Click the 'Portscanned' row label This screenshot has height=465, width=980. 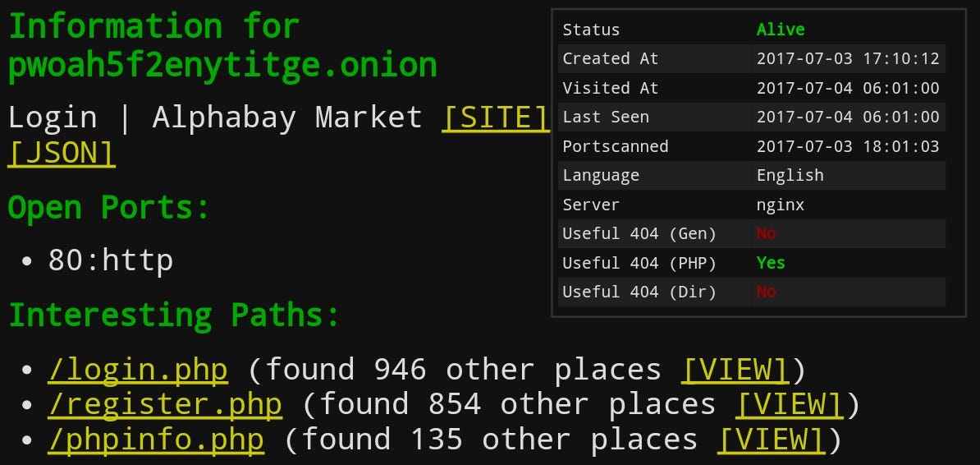[616, 146]
